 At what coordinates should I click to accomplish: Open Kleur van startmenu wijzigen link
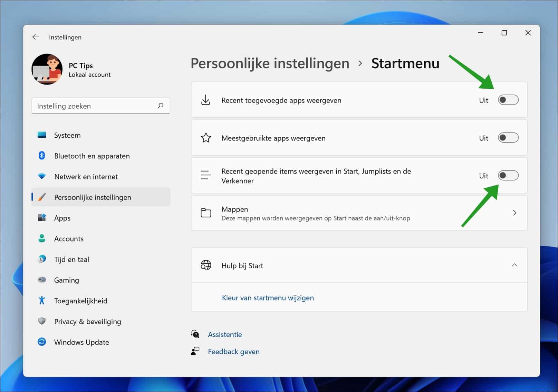[x=268, y=298]
